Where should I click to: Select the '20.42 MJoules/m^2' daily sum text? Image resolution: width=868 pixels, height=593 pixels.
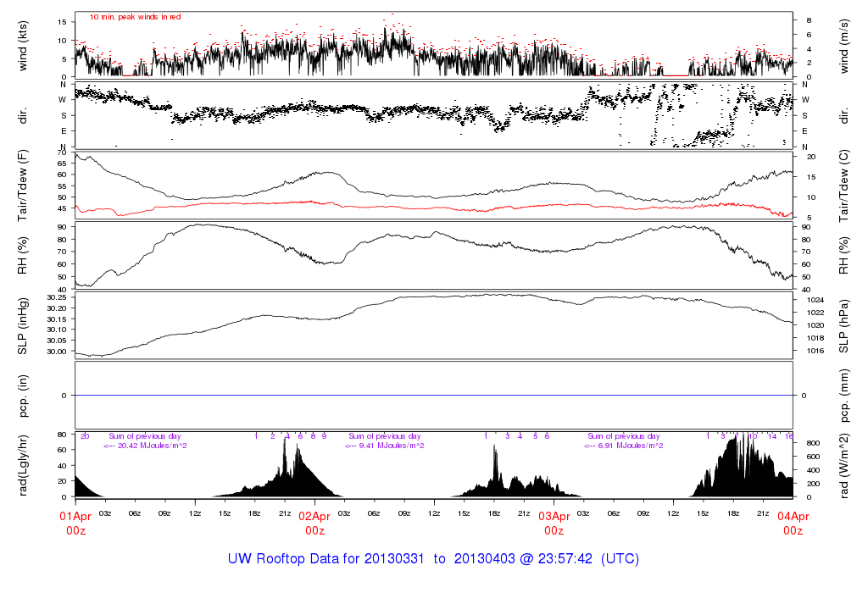[x=145, y=446]
